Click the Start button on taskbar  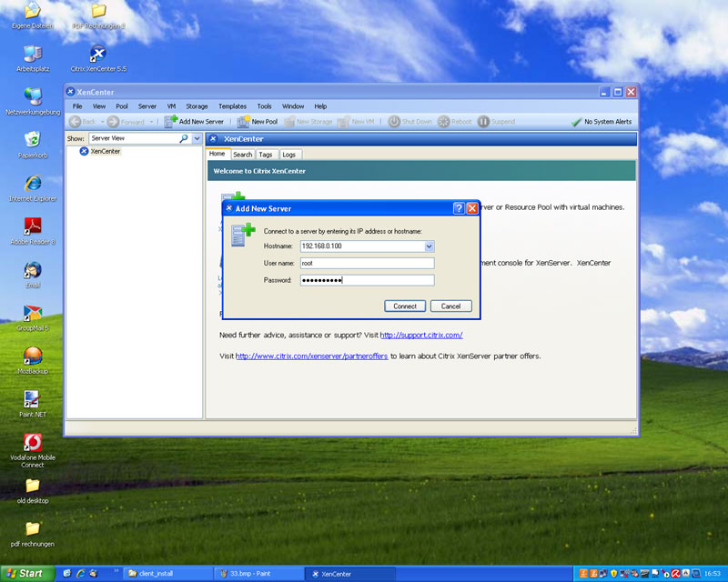click(27, 574)
